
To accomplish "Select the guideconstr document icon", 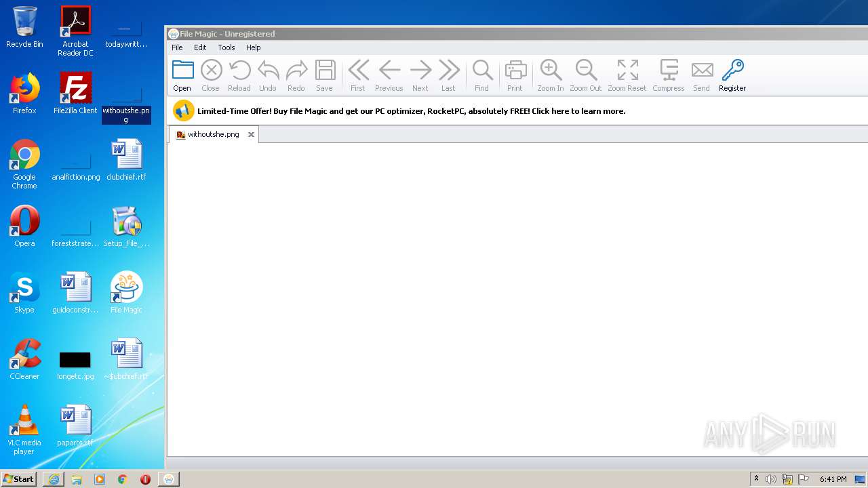I will 75,293.
